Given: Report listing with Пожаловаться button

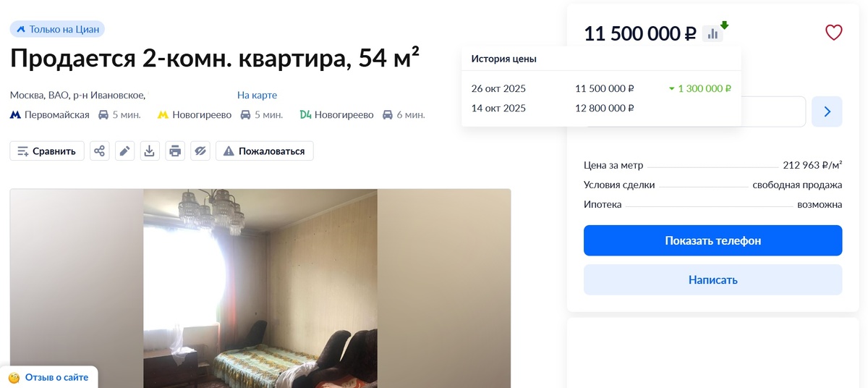Looking at the screenshot, I should (x=264, y=151).
